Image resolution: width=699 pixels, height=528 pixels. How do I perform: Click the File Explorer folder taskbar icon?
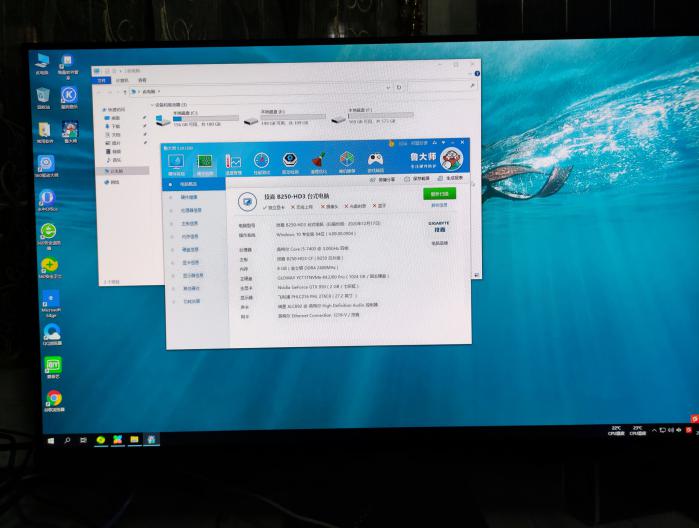click(x=134, y=440)
